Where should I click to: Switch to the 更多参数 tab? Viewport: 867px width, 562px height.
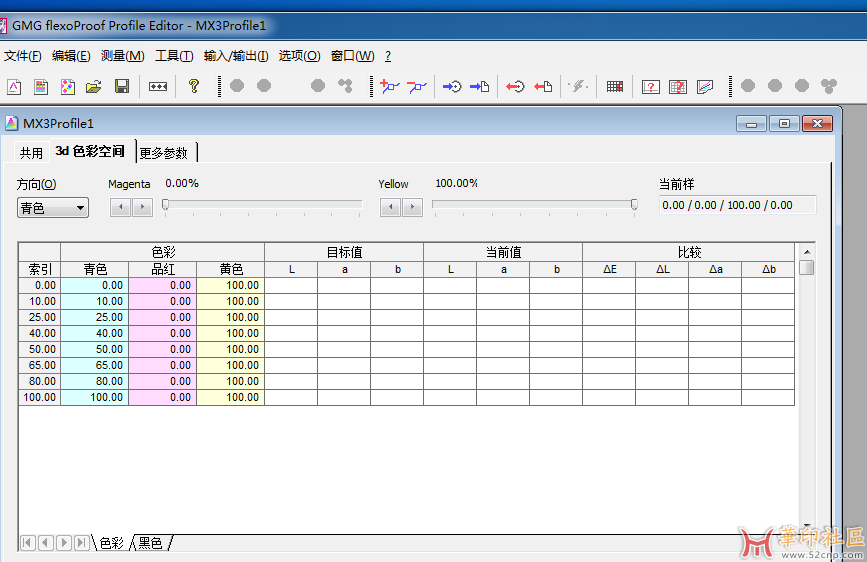(x=165, y=153)
